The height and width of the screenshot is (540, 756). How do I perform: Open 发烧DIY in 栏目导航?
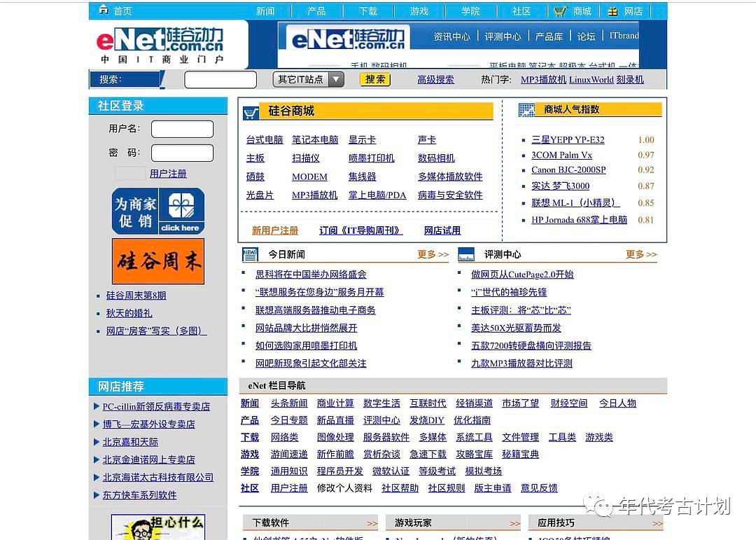click(427, 420)
